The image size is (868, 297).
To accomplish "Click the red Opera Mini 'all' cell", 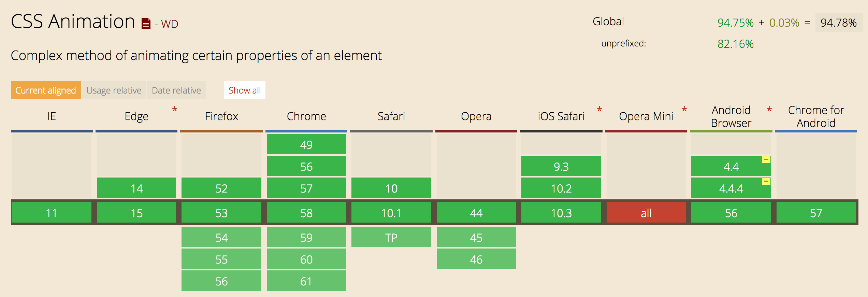I will [646, 213].
